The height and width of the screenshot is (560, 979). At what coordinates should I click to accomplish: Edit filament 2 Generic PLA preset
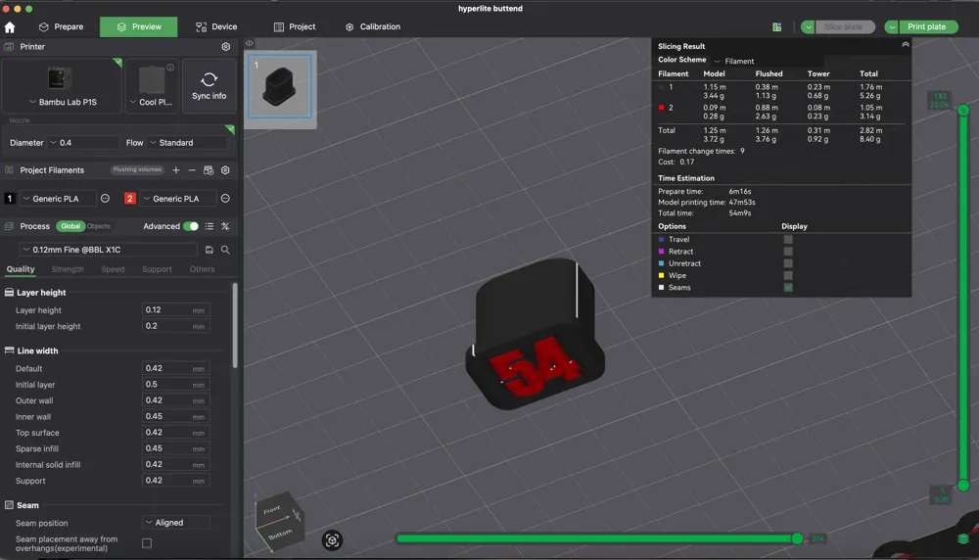pos(225,199)
